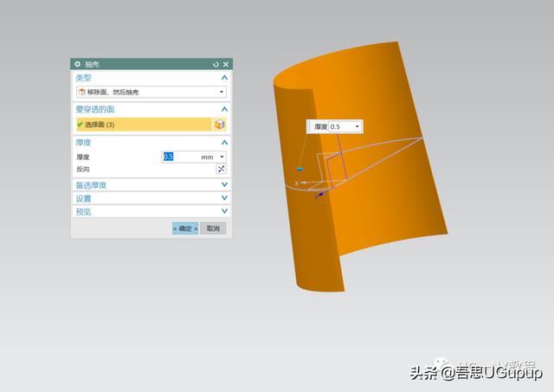
Task: Click the green checkmark beside 选择面
Action: click(80, 125)
